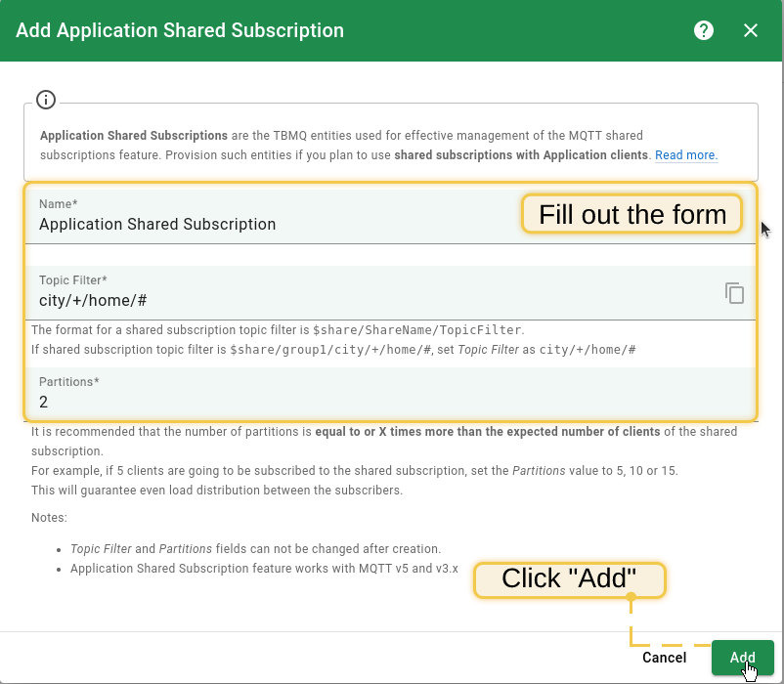The height and width of the screenshot is (684, 784).
Task: Click the question mark in the green header
Action: (703, 30)
